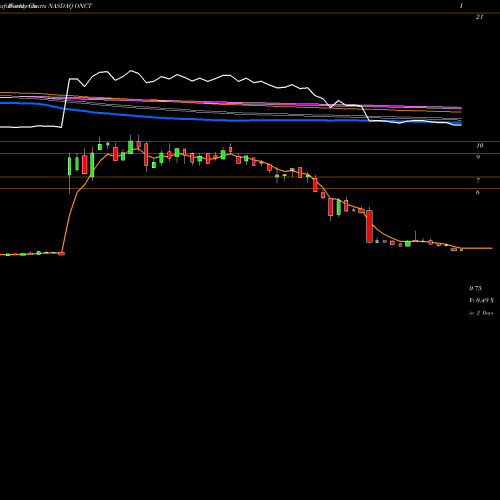Click the '21' price axis label
The height and width of the screenshot is (500, 500).
point(479,17)
